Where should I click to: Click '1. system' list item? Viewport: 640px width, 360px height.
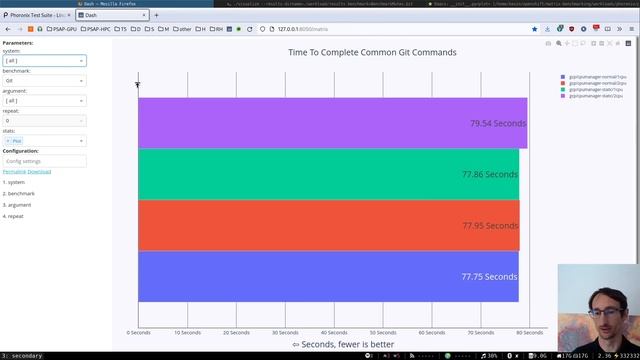point(14,182)
